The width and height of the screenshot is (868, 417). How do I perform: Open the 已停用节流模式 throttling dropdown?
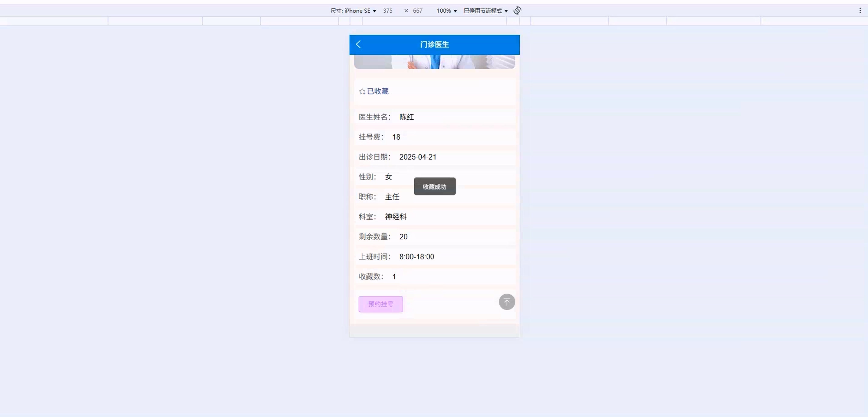[x=485, y=11]
